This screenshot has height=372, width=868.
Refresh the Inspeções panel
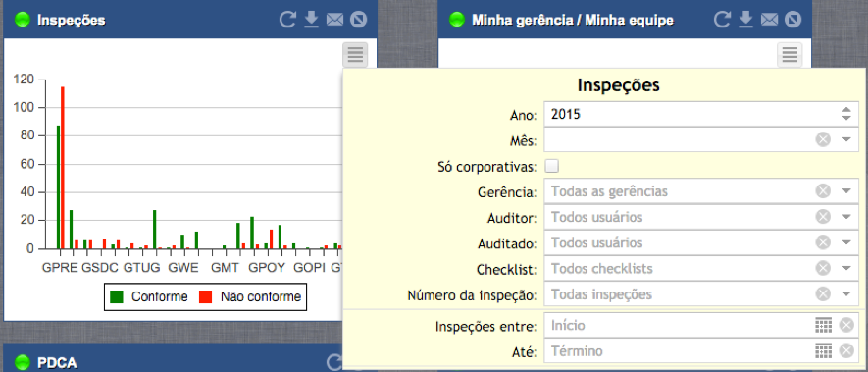pos(287,20)
